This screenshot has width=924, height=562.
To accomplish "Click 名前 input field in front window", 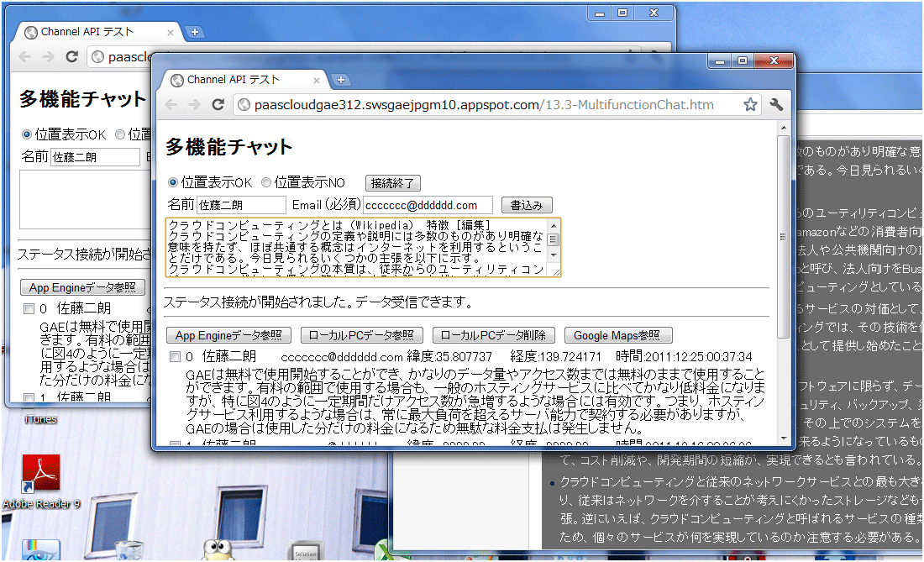I will (241, 205).
